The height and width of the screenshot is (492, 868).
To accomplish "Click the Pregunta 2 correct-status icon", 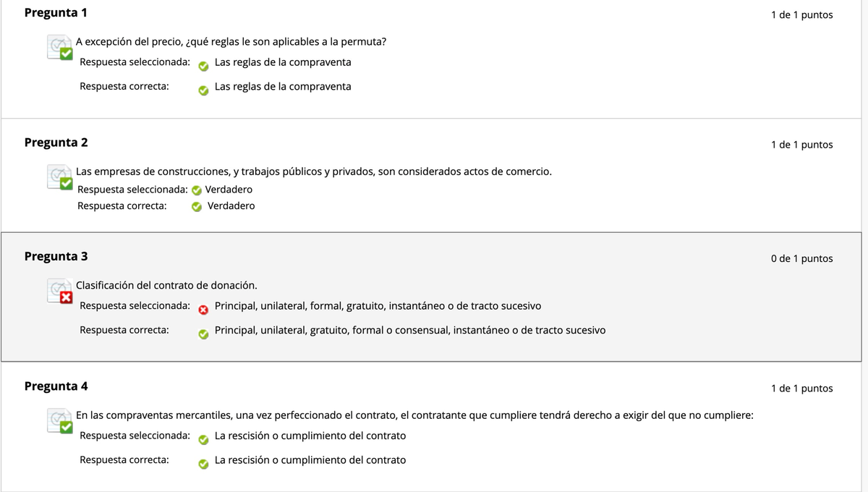I will (x=60, y=178).
